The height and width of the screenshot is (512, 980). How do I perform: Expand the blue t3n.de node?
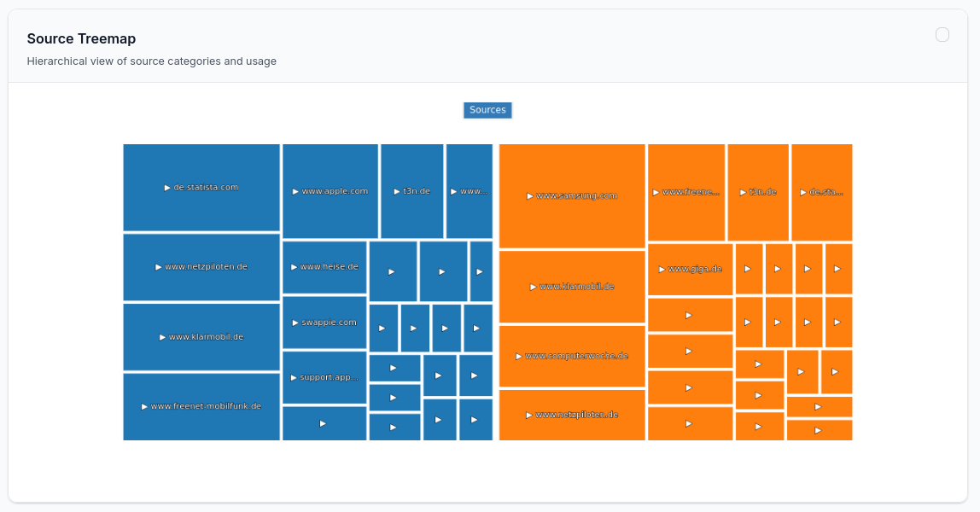click(395, 191)
